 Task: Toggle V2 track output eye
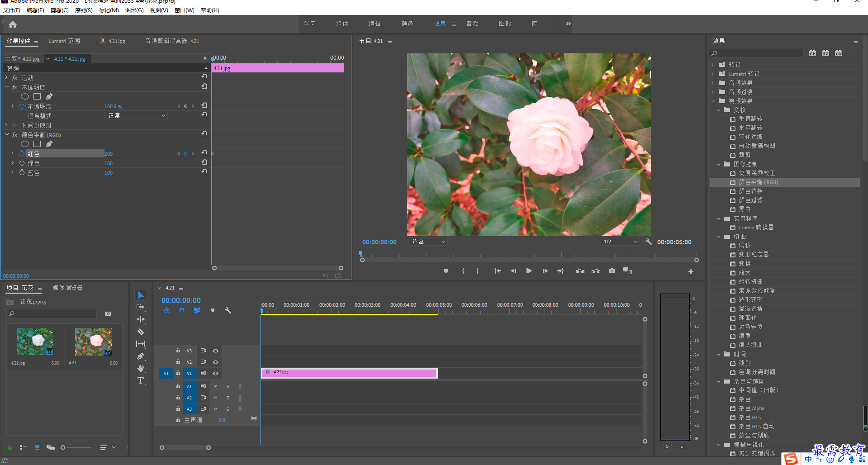point(216,362)
